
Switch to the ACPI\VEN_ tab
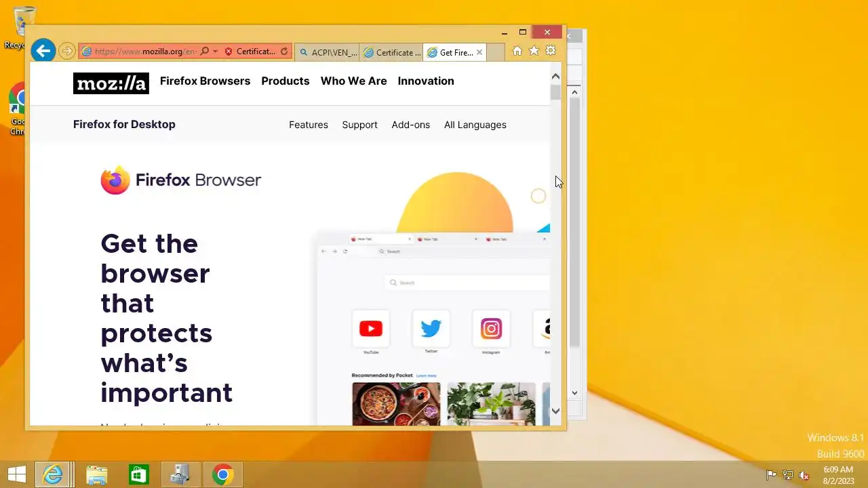click(328, 52)
